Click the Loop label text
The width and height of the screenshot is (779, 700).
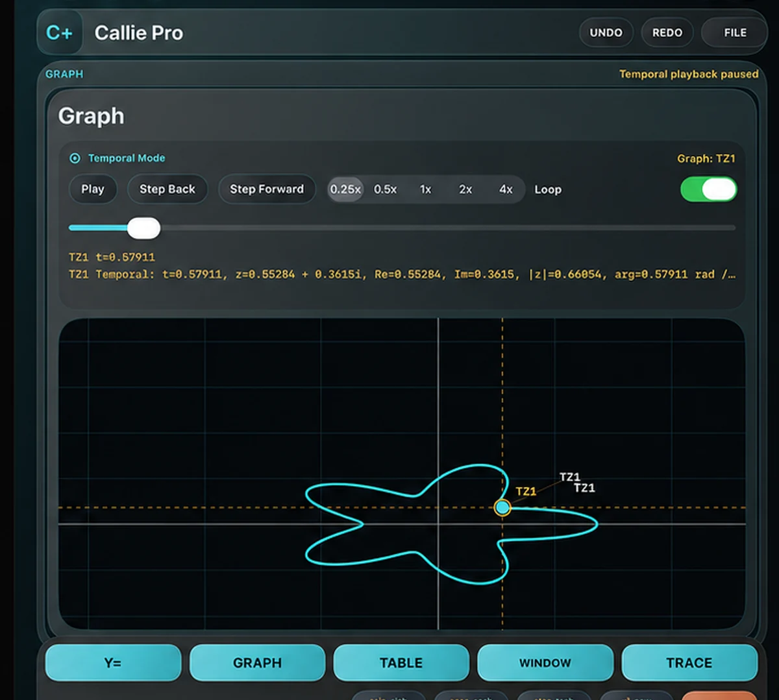pyautogui.click(x=548, y=189)
